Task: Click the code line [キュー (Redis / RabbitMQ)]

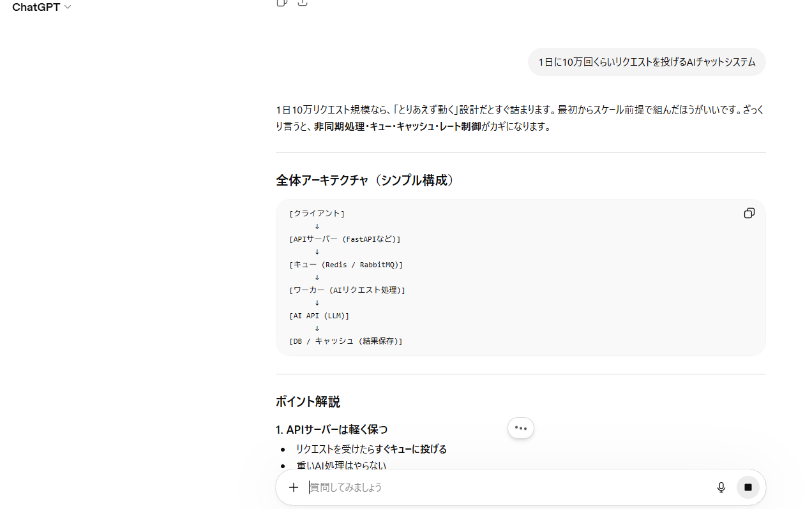Action: click(x=346, y=265)
